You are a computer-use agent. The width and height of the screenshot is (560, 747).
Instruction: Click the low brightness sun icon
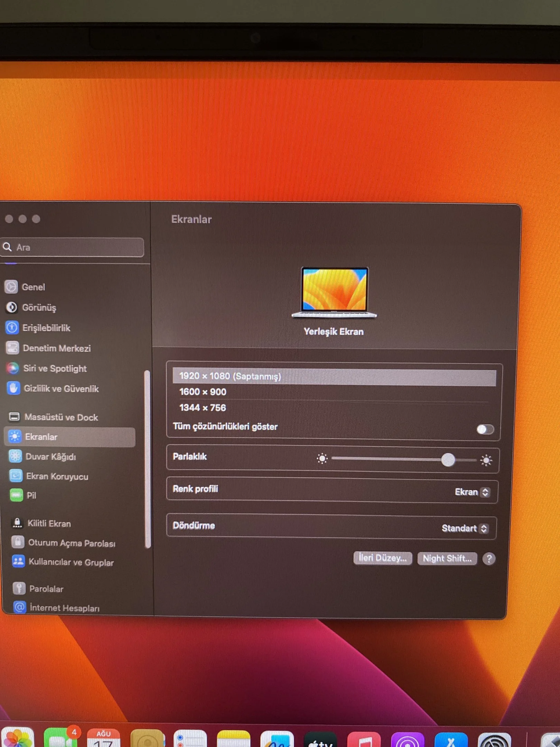coord(322,459)
